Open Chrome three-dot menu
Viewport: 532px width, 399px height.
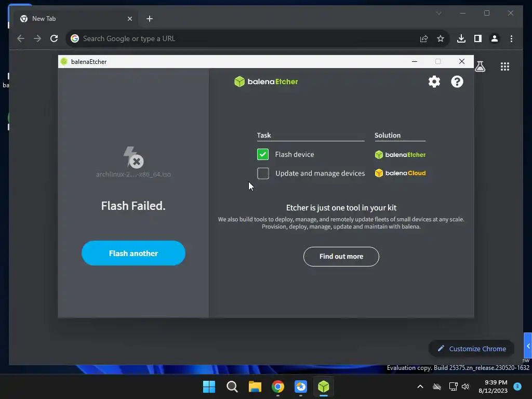pyautogui.click(x=511, y=38)
